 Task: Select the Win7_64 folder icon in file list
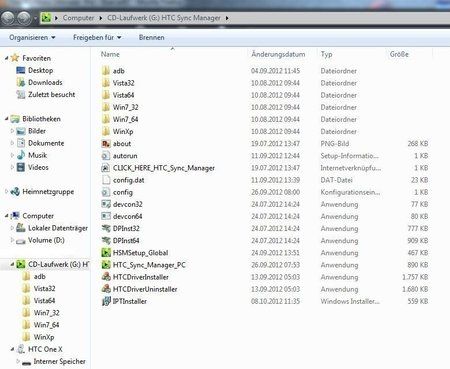pos(106,119)
